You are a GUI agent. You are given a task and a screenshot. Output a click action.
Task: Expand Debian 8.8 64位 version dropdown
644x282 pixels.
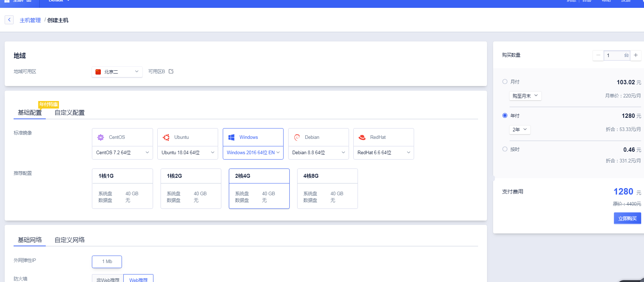pos(318,153)
